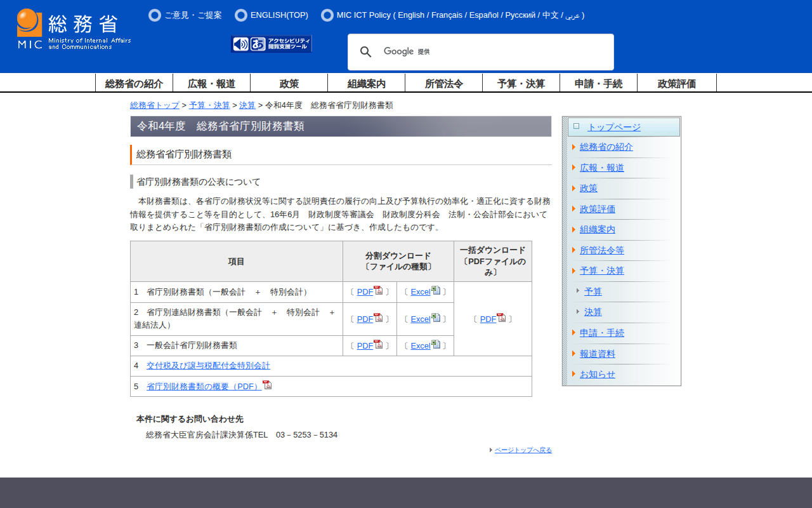Select the MIC ICT Policy radio bullet
The height and width of the screenshot is (508, 812).
click(x=327, y=15)
